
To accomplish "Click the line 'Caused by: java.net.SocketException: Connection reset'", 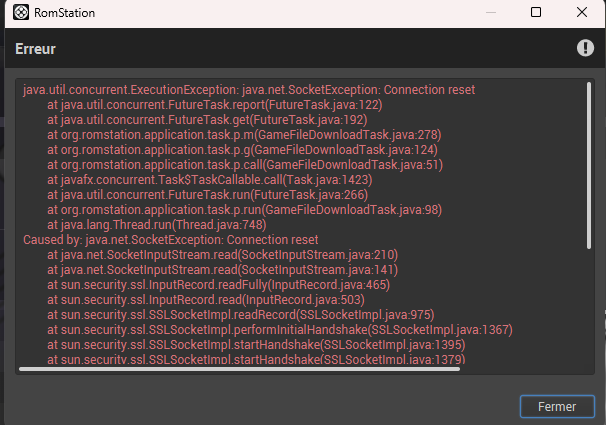I will (x=170, y=240).
